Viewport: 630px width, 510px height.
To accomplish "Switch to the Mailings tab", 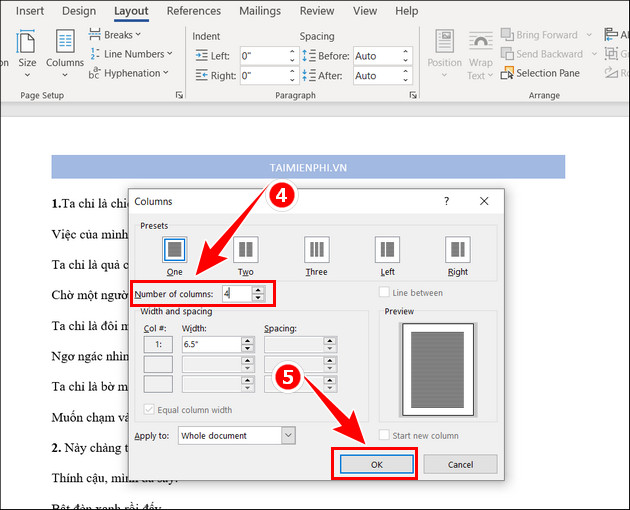I will click(x=260, y=11).
